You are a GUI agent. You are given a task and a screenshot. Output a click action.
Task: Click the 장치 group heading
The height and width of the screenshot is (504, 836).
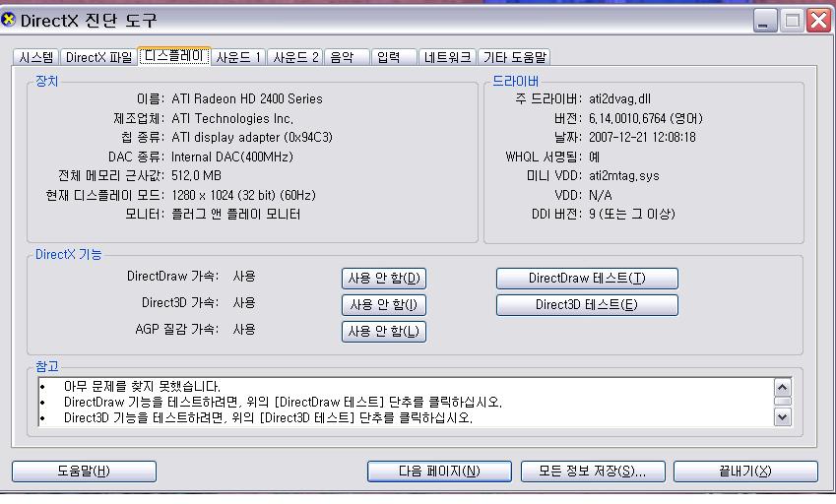[x=47, y=81]
